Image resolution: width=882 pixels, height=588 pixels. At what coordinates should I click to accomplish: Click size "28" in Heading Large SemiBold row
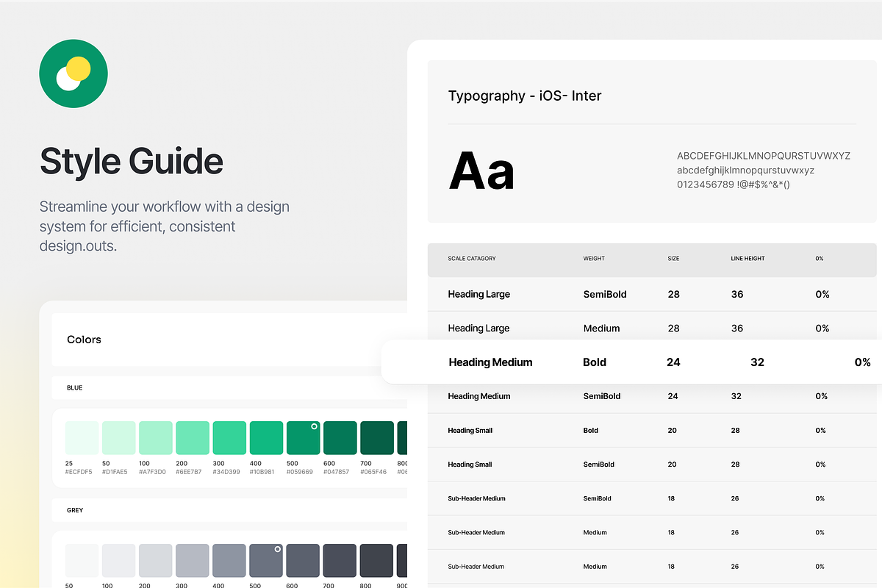tap(673, 294)
